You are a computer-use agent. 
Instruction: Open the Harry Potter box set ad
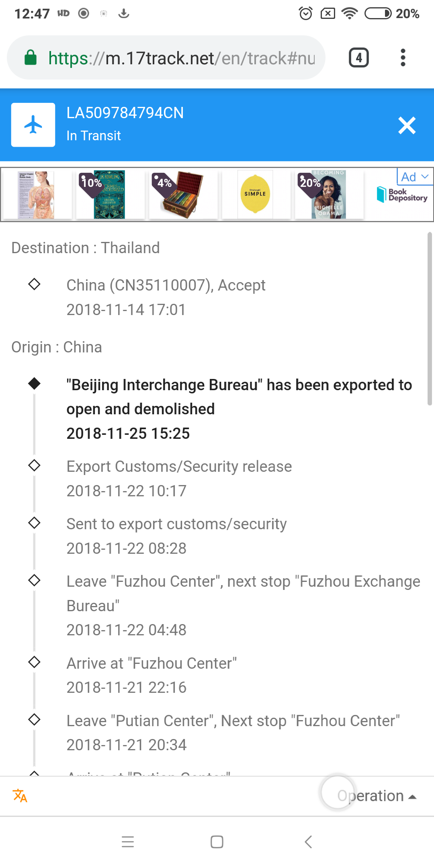pos(183,194)
